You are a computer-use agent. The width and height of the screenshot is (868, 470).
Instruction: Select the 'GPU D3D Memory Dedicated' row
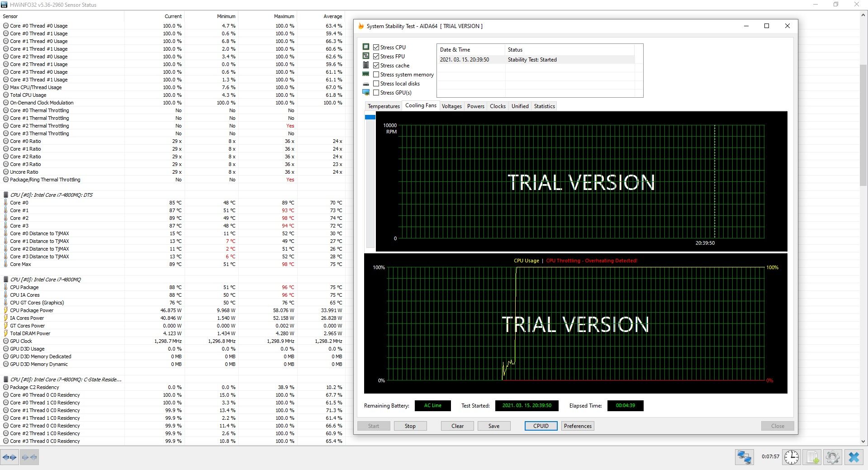click(x=173, y=356)
